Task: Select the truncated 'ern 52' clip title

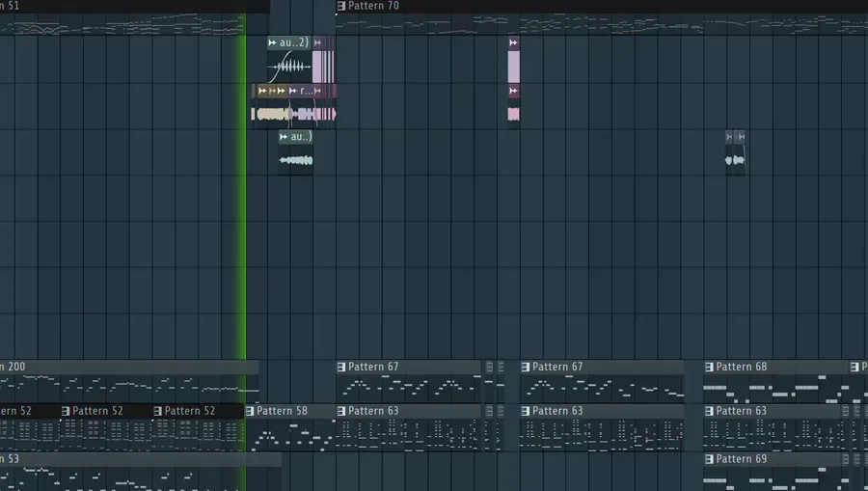Action: click(x=15, y=411)
